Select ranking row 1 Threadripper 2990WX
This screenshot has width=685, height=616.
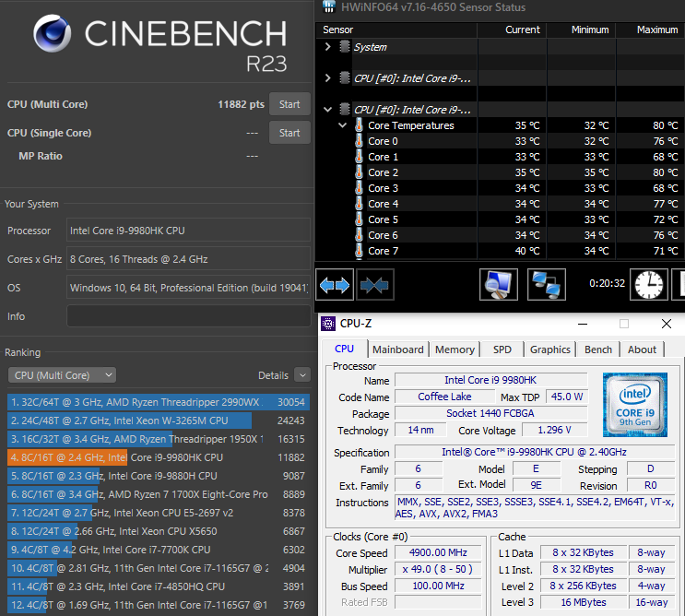[x=159, y=402]
